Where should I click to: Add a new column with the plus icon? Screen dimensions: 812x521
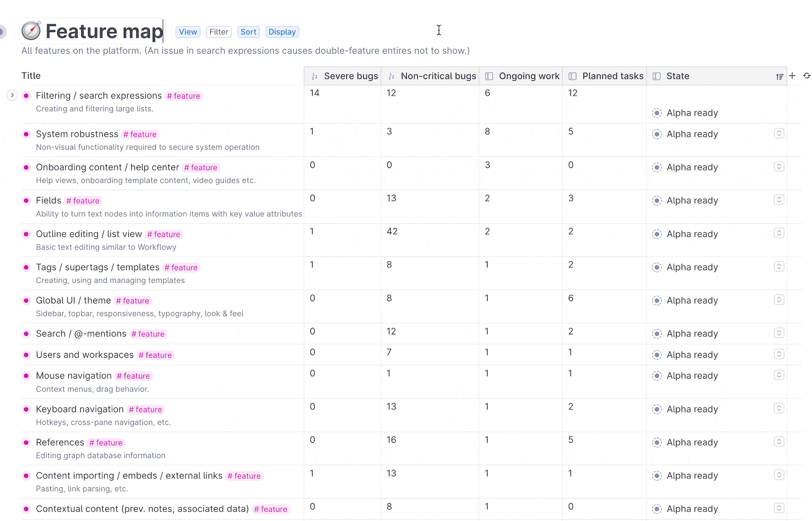click(x=792, y=75)
